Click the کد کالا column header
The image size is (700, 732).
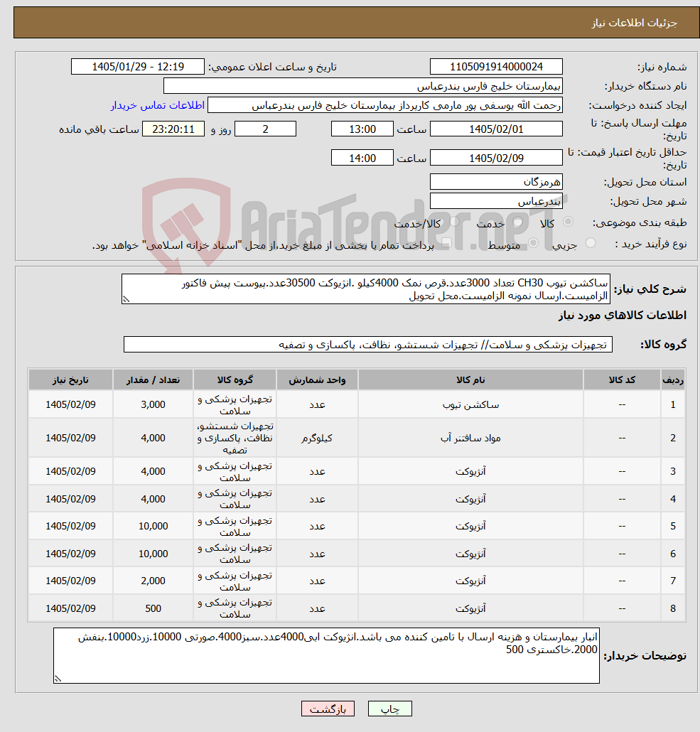(622, 380)
